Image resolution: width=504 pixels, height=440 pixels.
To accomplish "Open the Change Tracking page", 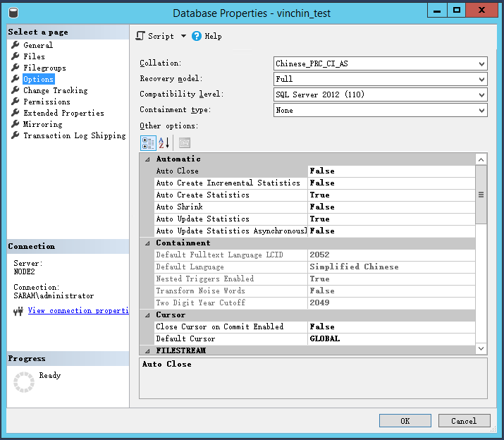I will [x=55, y=90].
